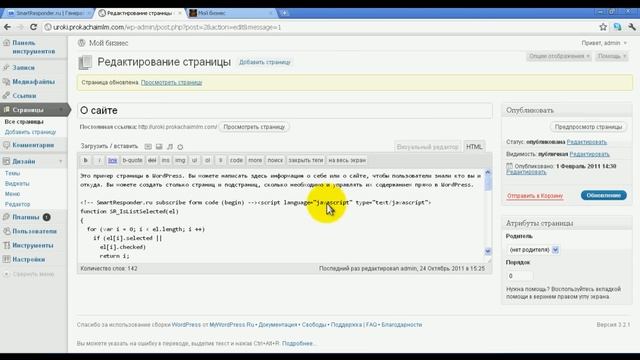This screenshot has width=640, height=360.
Task: Focus the page title field О сайте
Action: pos(285,111)
